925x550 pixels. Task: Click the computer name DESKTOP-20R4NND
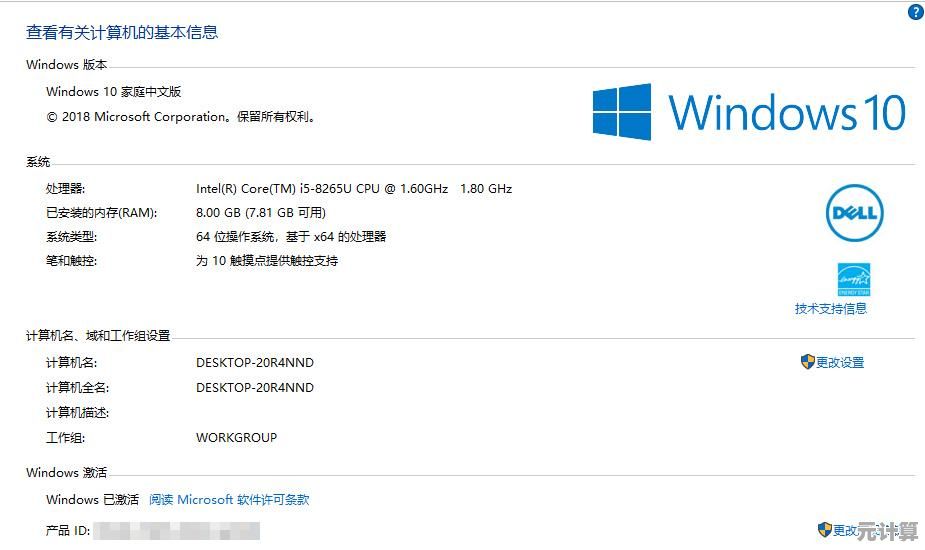coord(255,362)
